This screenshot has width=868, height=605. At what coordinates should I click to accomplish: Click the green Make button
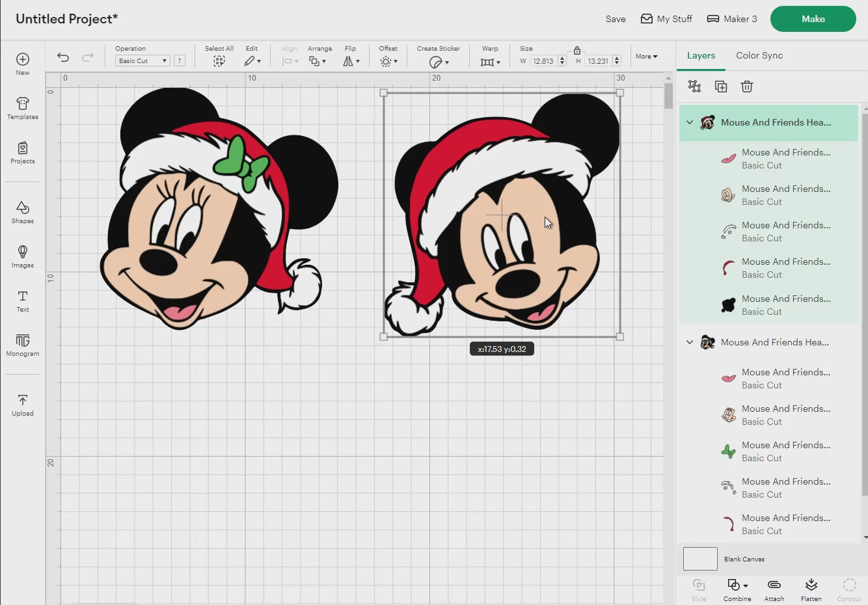tap(813, 19)
